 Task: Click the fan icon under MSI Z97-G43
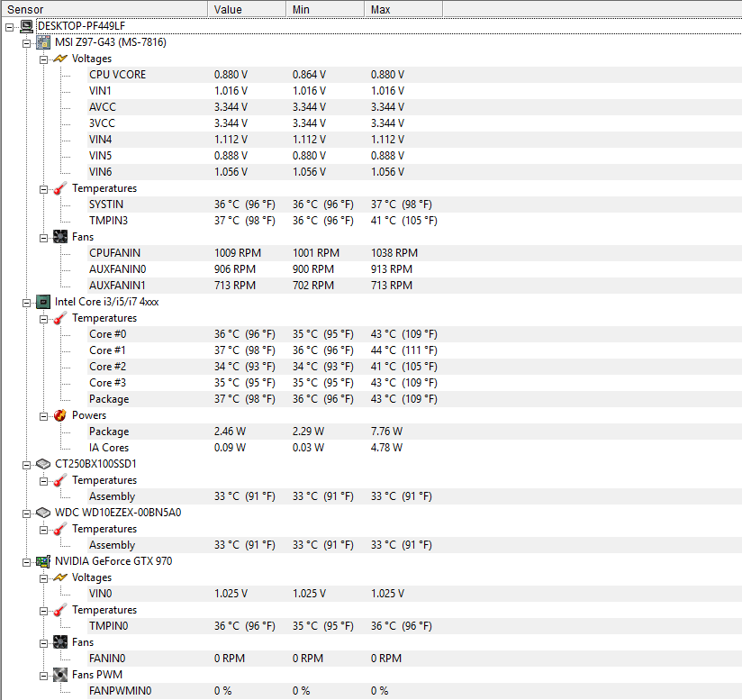coord(60,237)
